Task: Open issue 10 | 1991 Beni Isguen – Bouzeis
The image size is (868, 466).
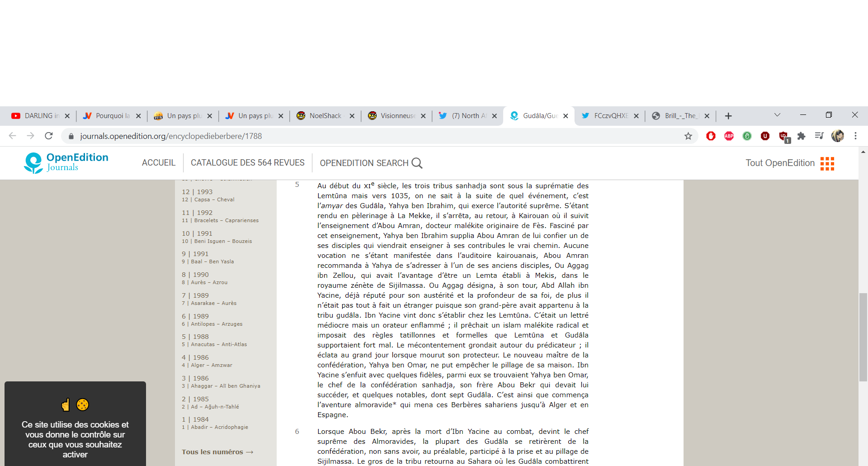Action: click(x=217, y=237)
